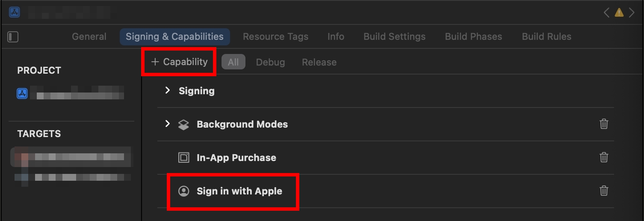Switch to Build Settings tab
Screen dimensions: 644x221
pos(394,37)
